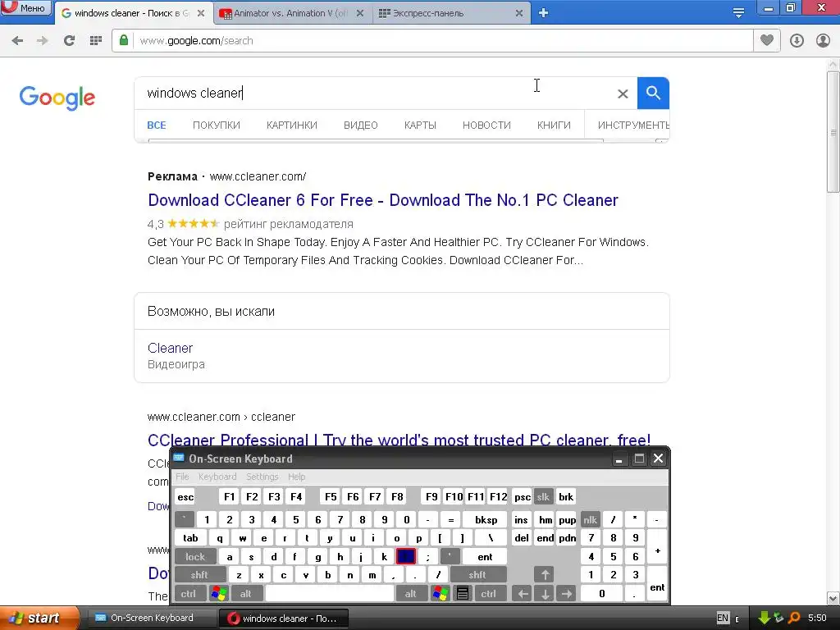
Task: Select the ПОКУПКИ tab
Action: coord(217,126)
